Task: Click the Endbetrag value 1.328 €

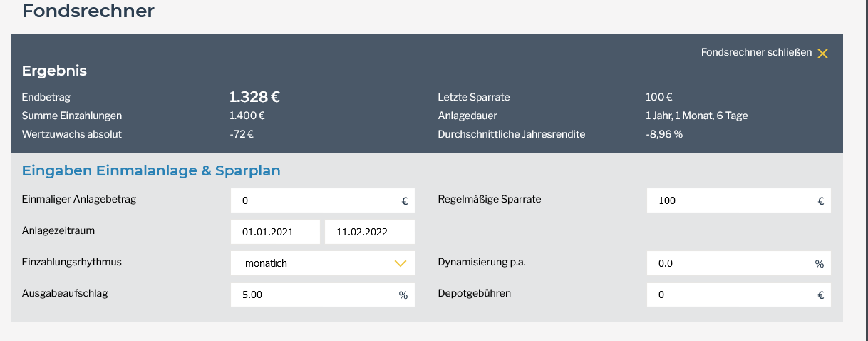Action: coord(254,97)
